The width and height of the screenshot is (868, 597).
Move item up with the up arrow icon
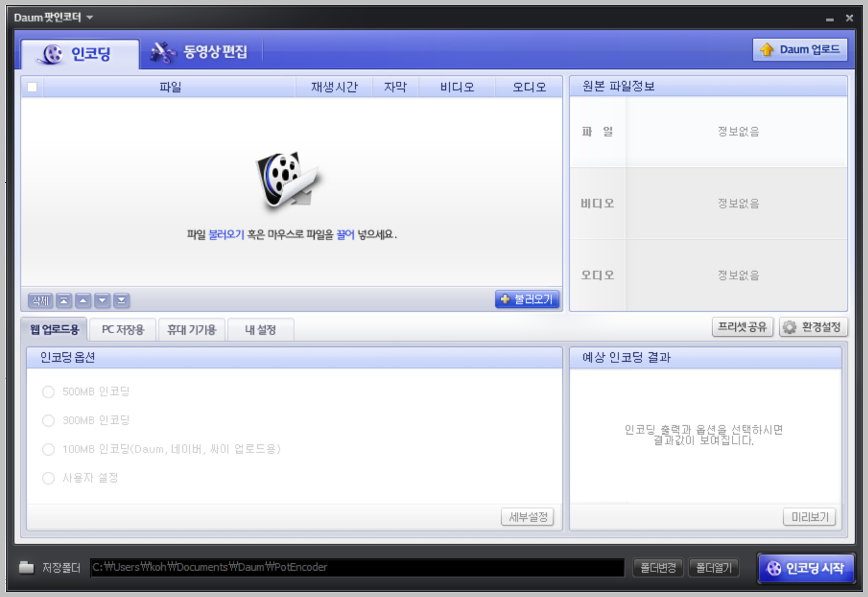coord(83,300)
